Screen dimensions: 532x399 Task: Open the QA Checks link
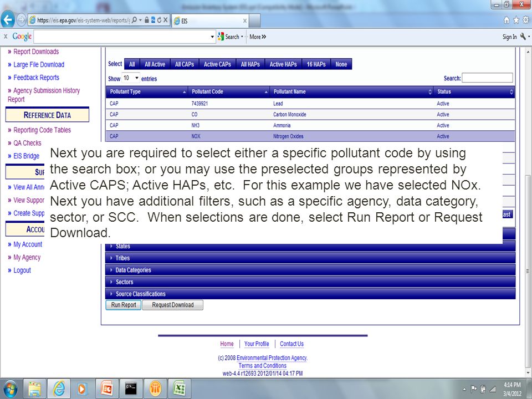click(x=27, y=143)
